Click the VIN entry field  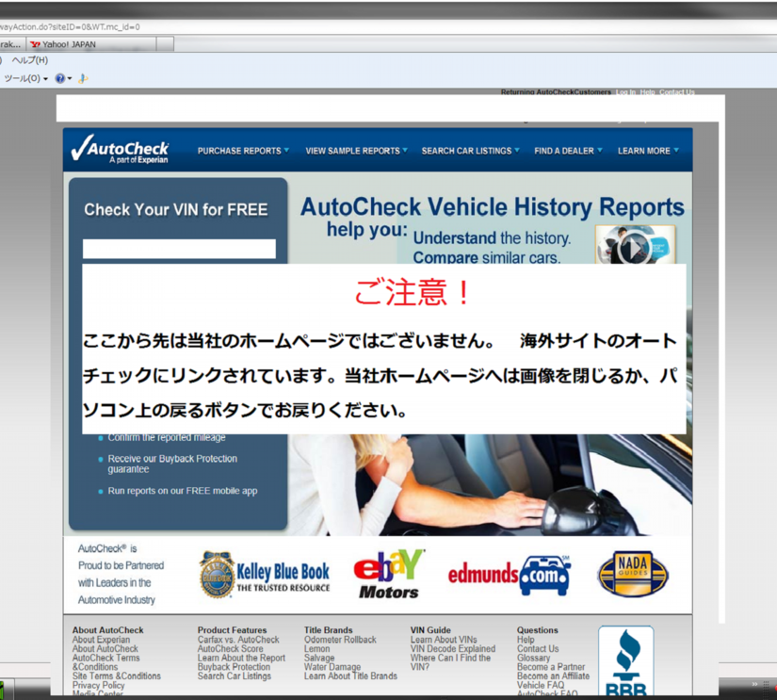[179, 249]
